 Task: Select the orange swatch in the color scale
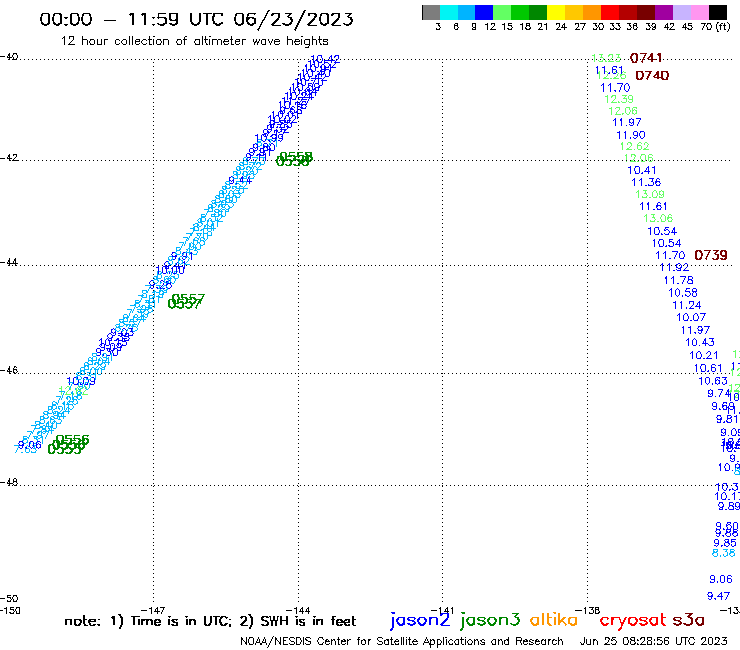pyautogui.click(x=592, y=12)
